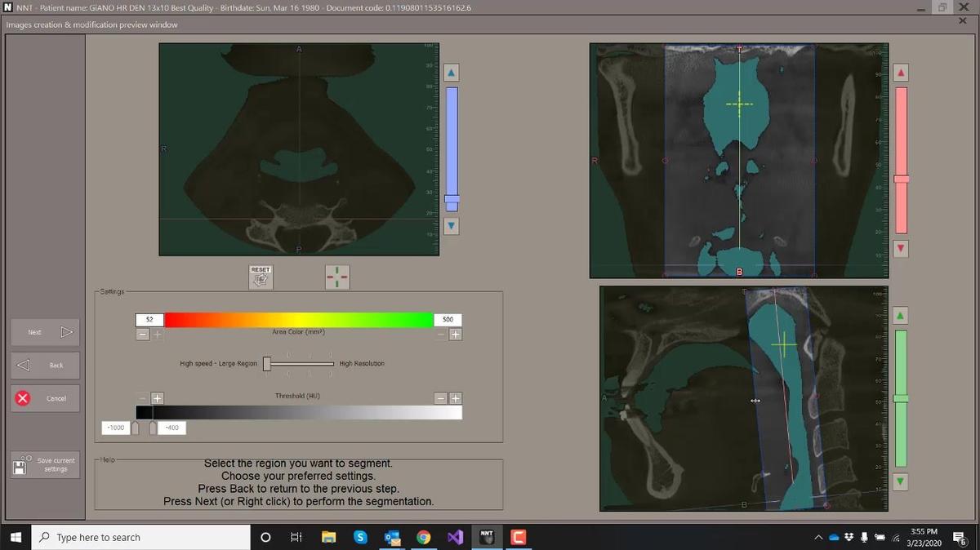Open the clock showing 3:55 PM

point(924,537)
